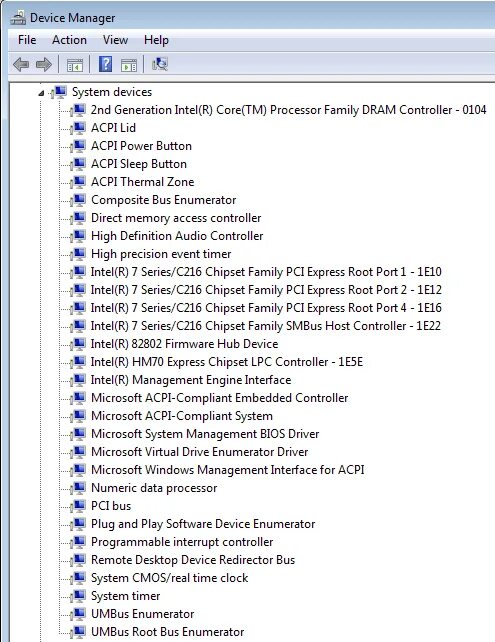
Task: Open the blue Help question mark icon
Action: pos(106,64)
